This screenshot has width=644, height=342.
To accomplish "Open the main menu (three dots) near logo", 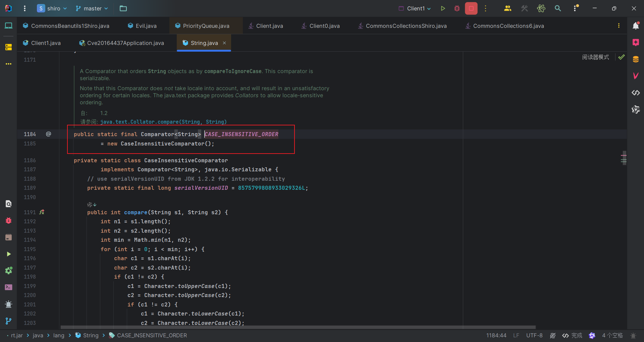I will point(24,8).
